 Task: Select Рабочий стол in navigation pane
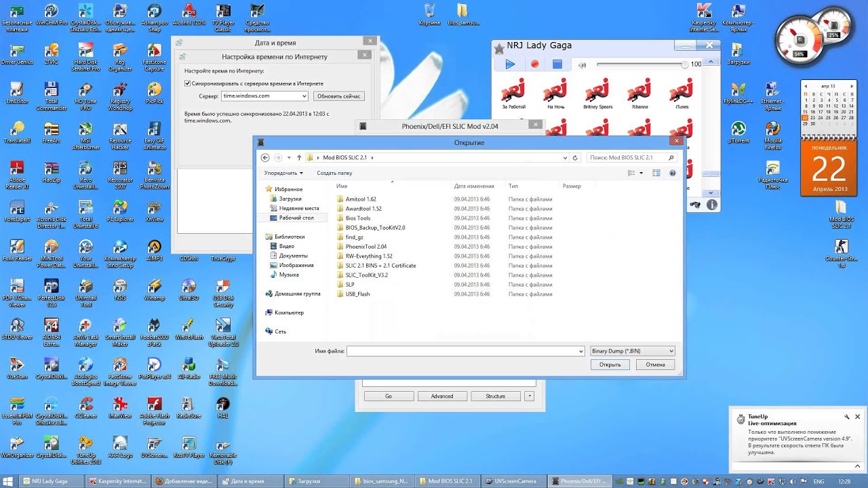(x=296, y=218)
